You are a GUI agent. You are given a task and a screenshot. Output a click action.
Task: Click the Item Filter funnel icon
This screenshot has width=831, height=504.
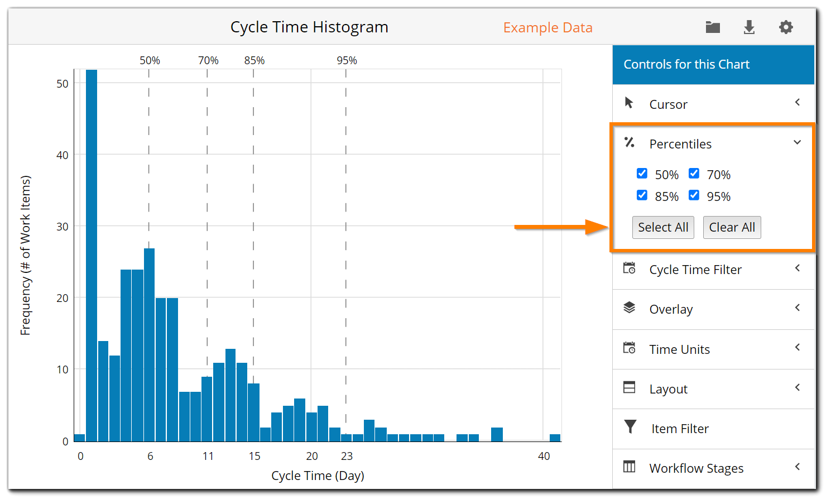630,428
